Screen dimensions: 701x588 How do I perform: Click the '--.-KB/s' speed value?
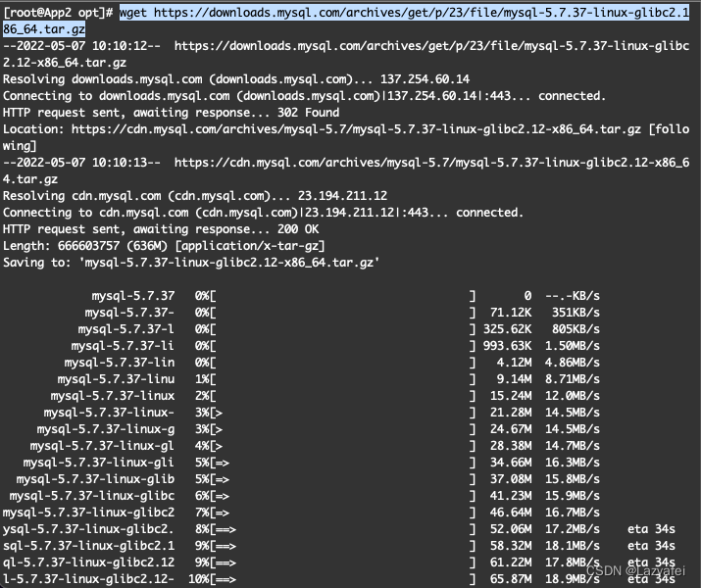(x=573, y=296)
